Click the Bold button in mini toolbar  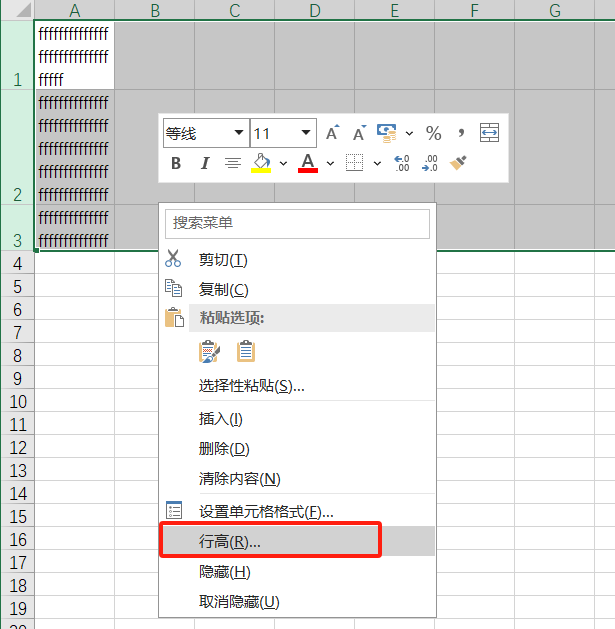(176, 163)
